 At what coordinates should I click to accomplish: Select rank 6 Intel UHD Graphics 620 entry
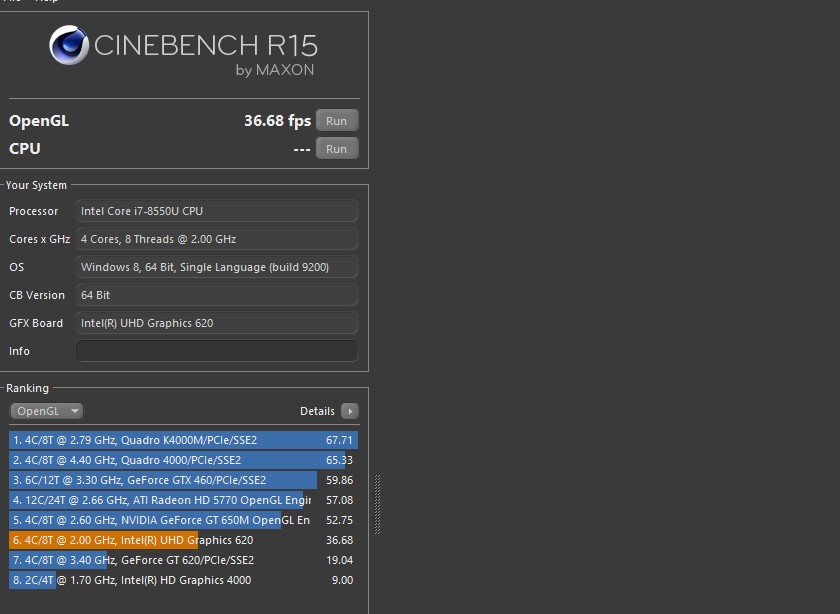point(183,540)
